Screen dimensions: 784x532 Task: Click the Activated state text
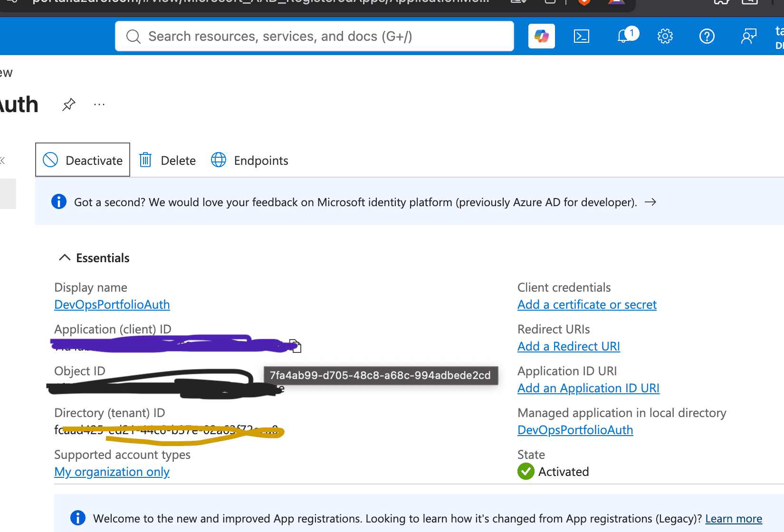coord(564,472)
